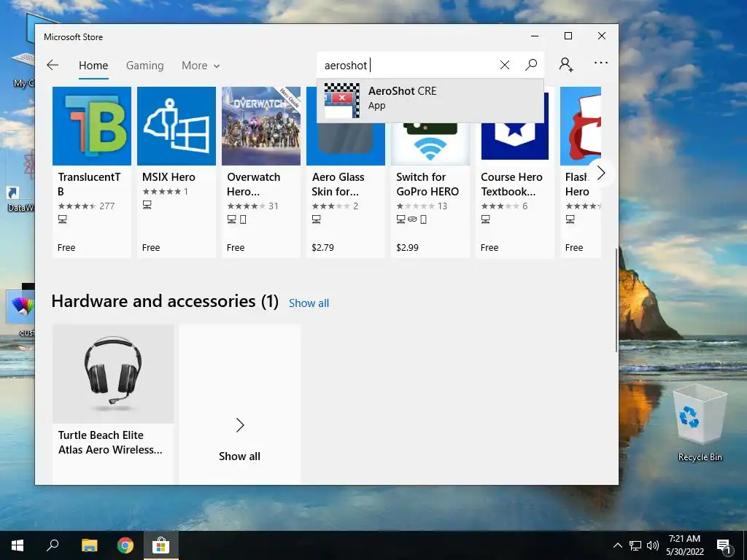Open File Explorer from the taskbar
This screenshot has width=747, height=560.
[89, 545]
